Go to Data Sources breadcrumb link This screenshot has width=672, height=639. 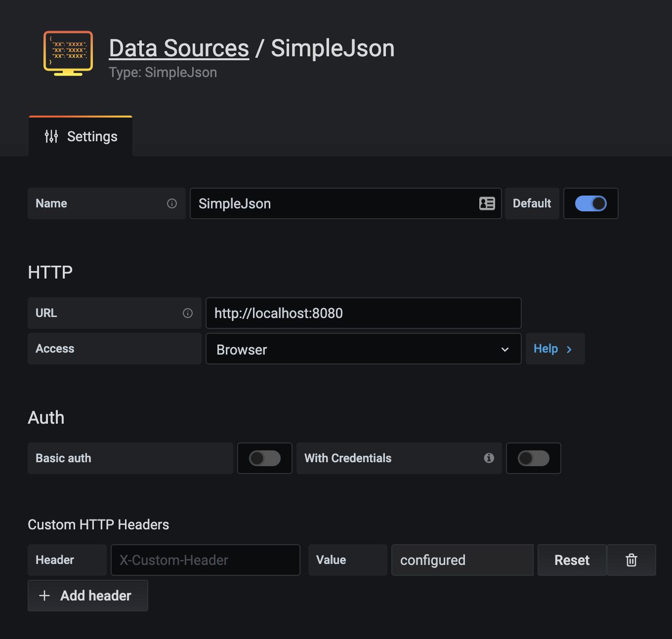point(179,48)
